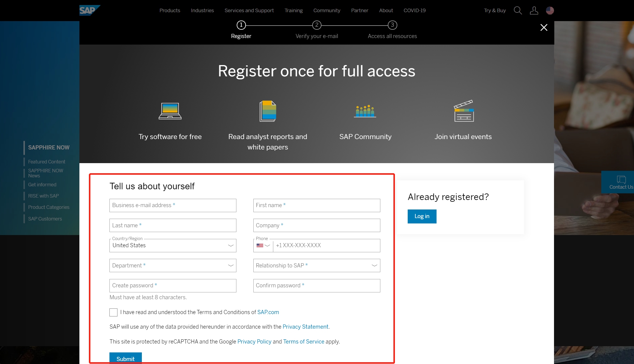Close the registration overlay with X

[x=544, y=27]
